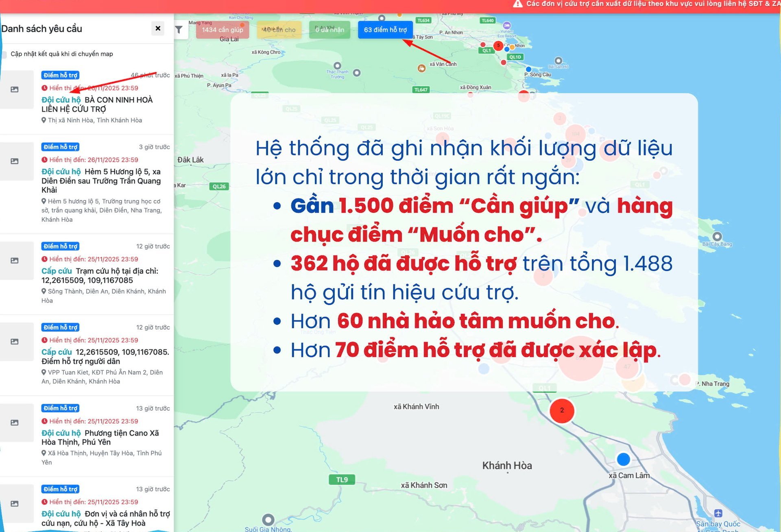Click the thumbnail on the Phương tiện Cano card

coord(15,422)
